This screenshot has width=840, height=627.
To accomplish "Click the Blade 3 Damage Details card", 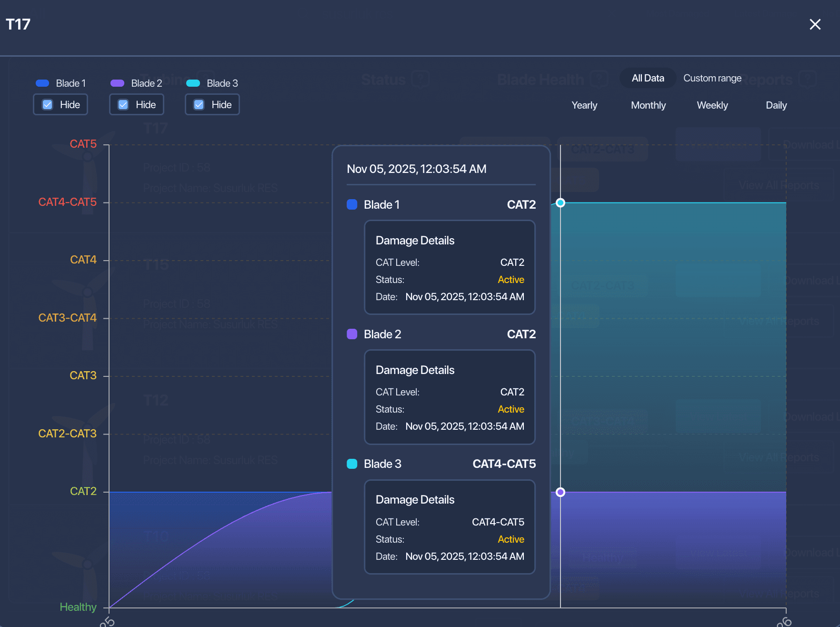I will [x=450, y=527].
